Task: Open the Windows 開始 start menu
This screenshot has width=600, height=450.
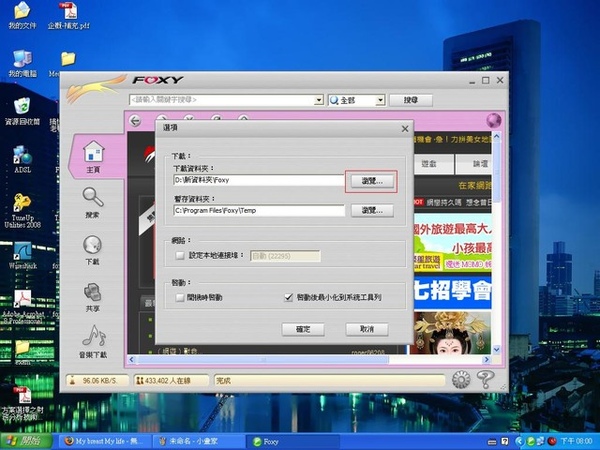Action: pos(25,442)
